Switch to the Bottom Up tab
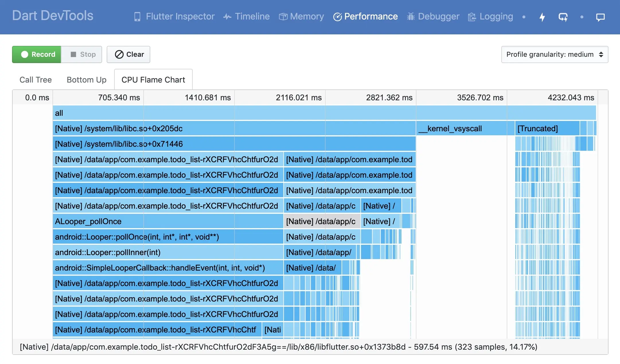The height and width of the screenshot is (364, 620). (x=87, y=80)
